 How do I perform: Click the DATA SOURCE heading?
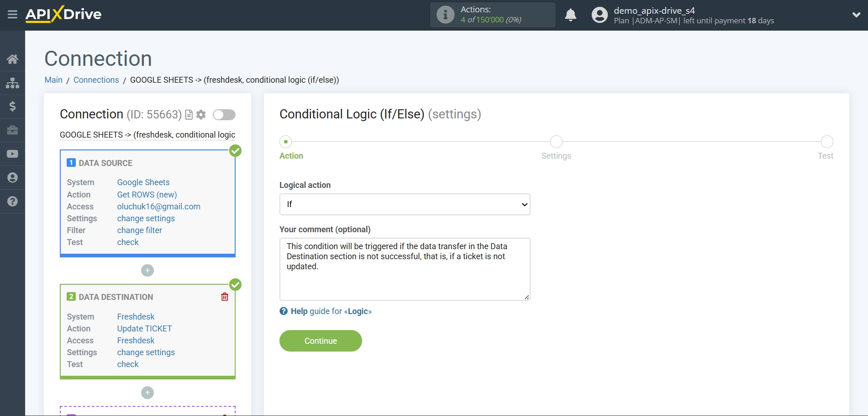[105, 163]
